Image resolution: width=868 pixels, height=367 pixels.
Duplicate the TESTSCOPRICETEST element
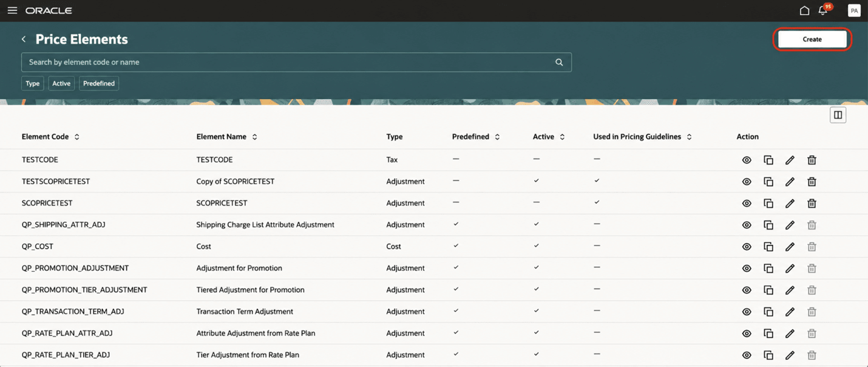(768, 182)
